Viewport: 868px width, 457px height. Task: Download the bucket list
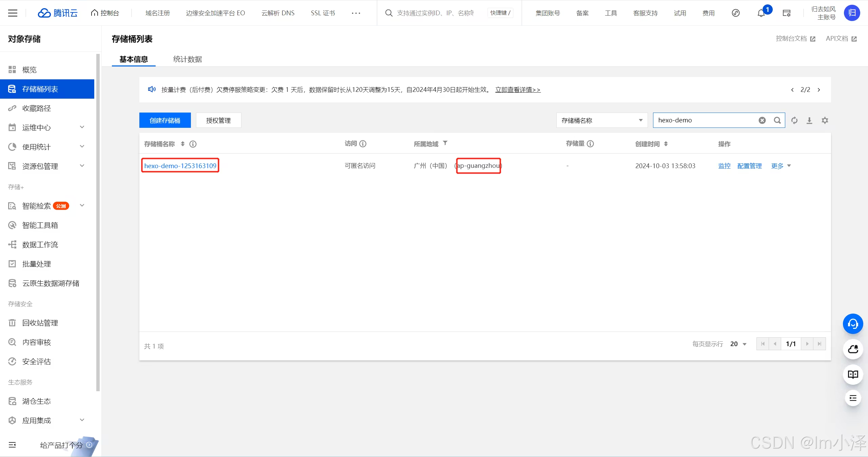pyautogui.click(x=809, y=120)
